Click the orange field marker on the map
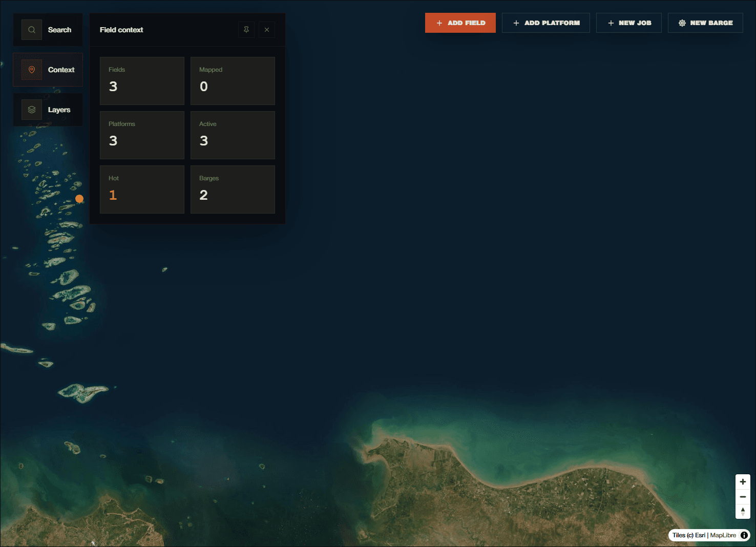 (79, 198)
